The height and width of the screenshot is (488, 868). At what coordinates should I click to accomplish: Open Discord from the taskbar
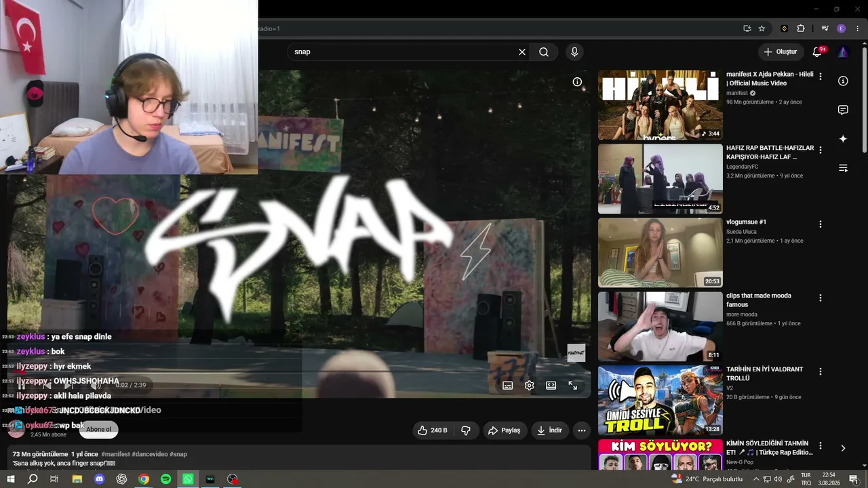click(99, 479)
